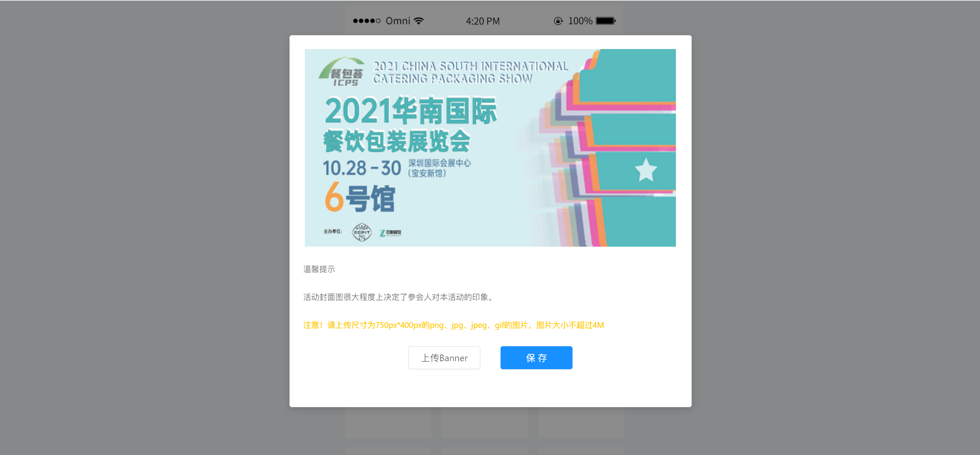Click the 6号馆 text on banner

[x=360, y=198]
